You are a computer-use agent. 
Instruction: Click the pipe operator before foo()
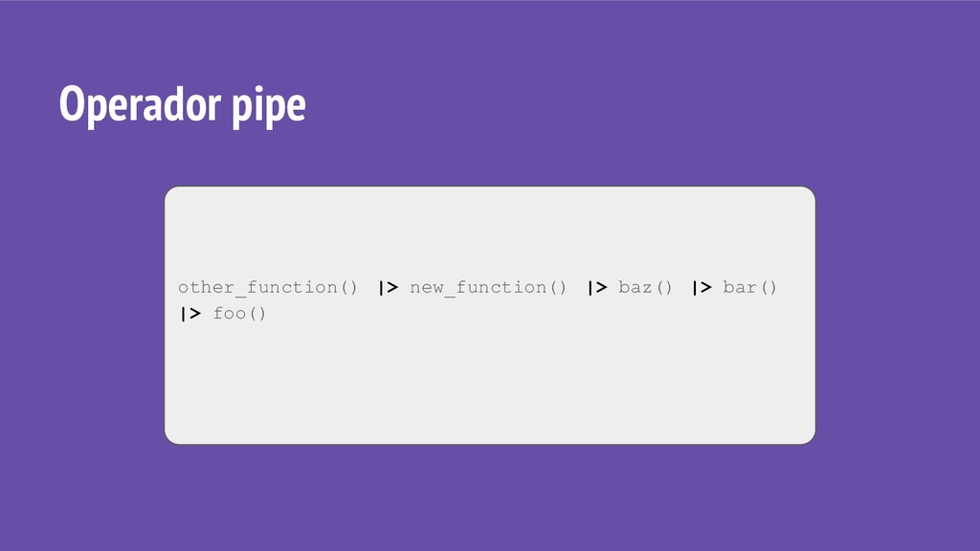pyautogui.click(x=190, y=314)
